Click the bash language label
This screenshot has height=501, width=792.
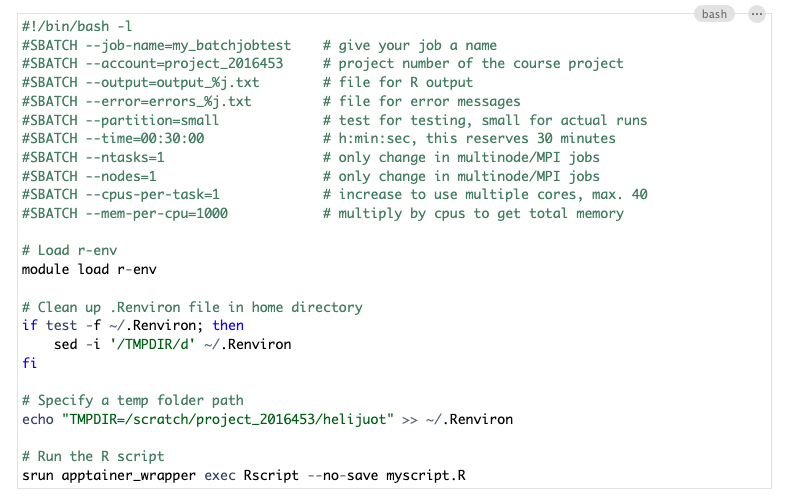tap(714, 14)
